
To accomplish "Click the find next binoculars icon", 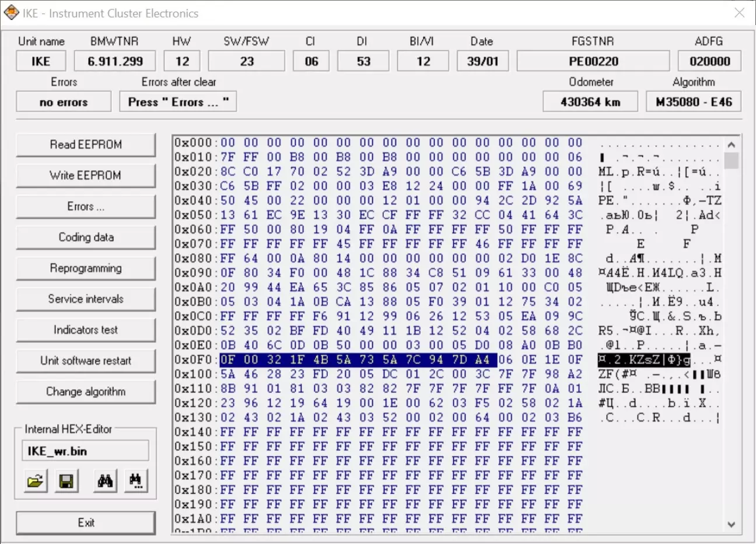I will [x=135, y=482].
